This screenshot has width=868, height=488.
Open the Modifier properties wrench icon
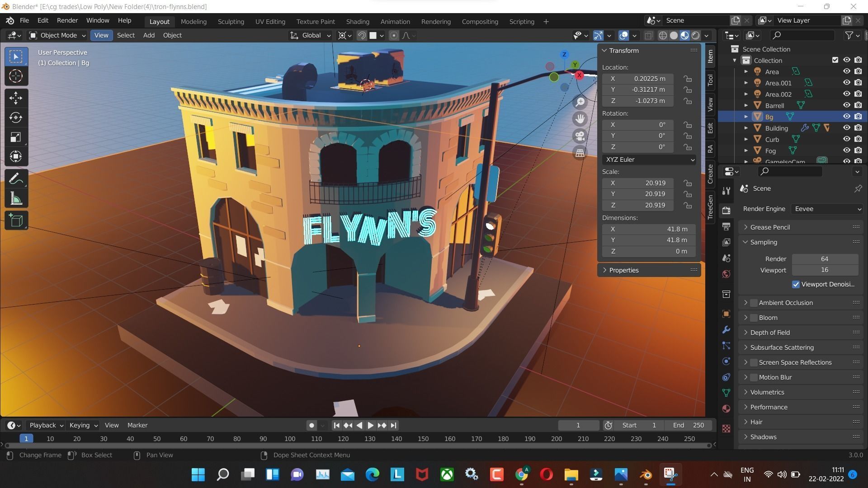pyautogui.click(x=726, y=329)
